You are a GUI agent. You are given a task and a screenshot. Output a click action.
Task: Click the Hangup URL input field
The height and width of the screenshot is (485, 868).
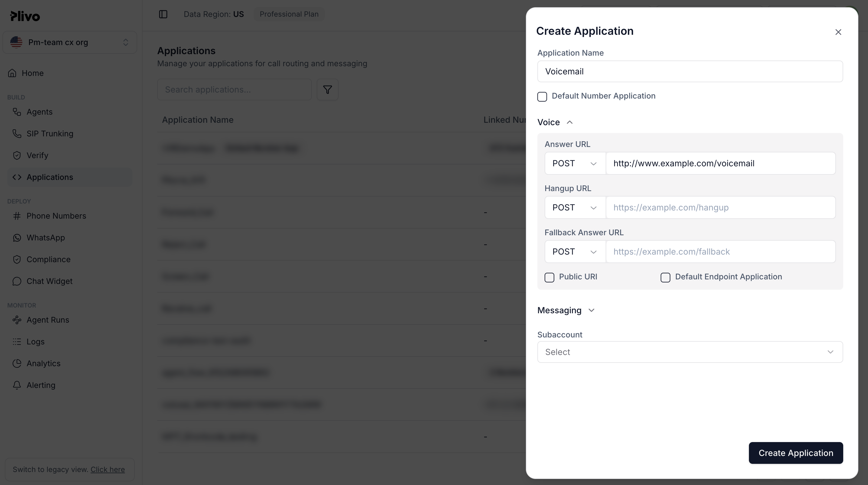[721, 208]
